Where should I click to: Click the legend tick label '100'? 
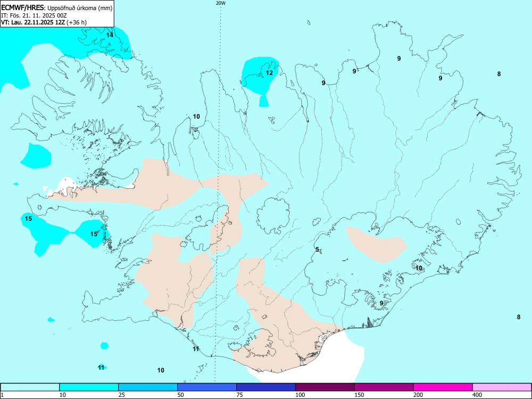(300, 395)
